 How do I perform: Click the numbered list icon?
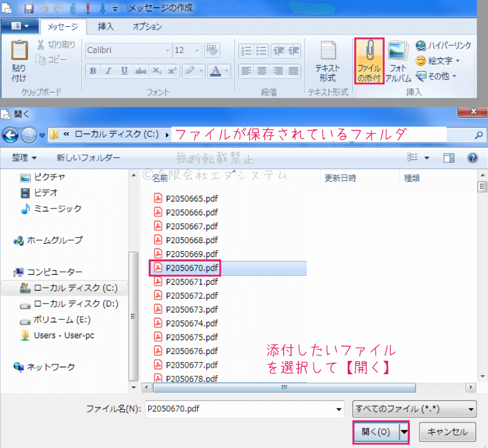click(246, 51)
